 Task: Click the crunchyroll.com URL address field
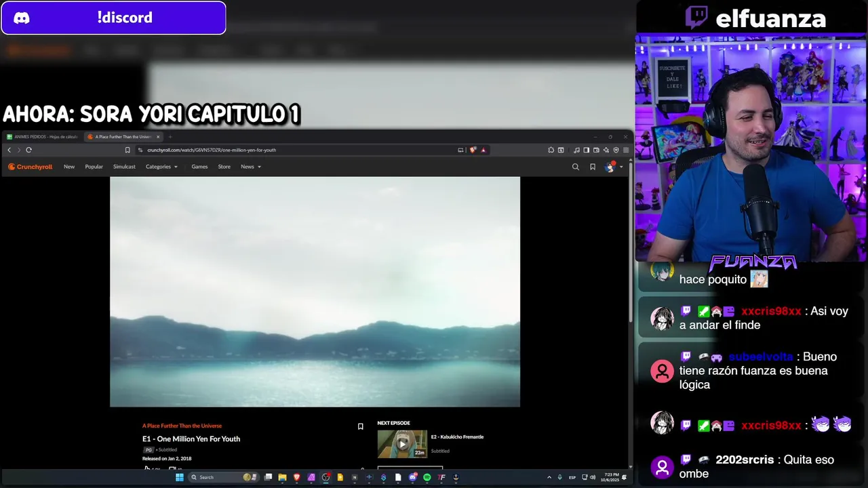pyautogui.click(x=298, y=150)
